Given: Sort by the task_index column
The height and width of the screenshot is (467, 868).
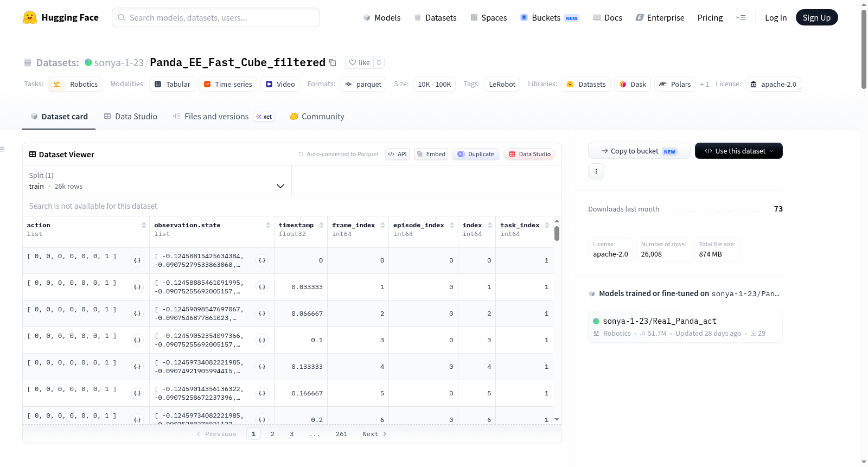Looking at the screenshot, I should (547, 225).
